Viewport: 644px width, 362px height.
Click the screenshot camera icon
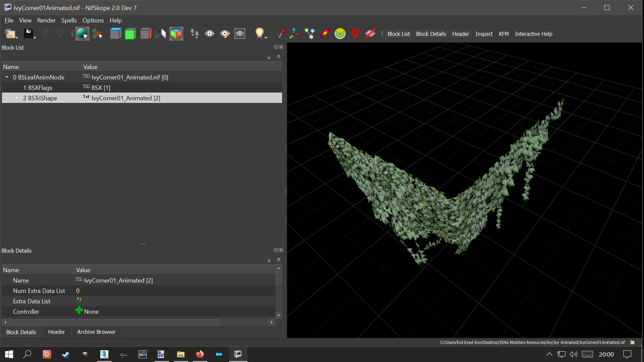[x=240, y=34]
